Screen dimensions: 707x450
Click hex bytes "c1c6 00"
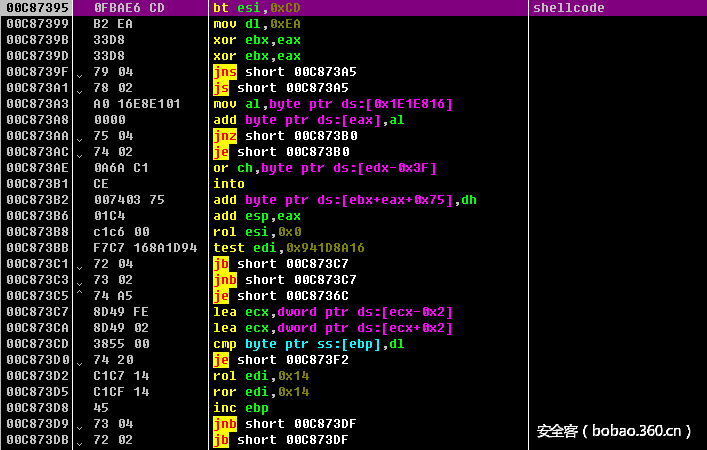(x=121, y=232)
